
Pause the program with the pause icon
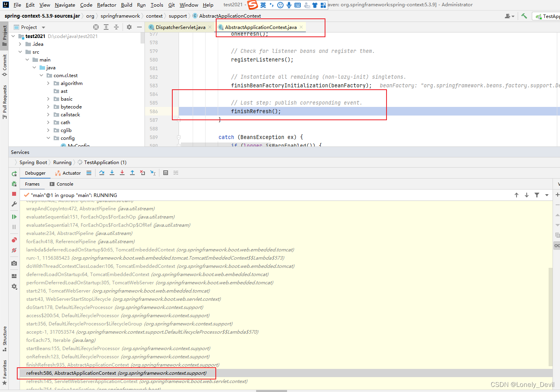pos(14,227)
